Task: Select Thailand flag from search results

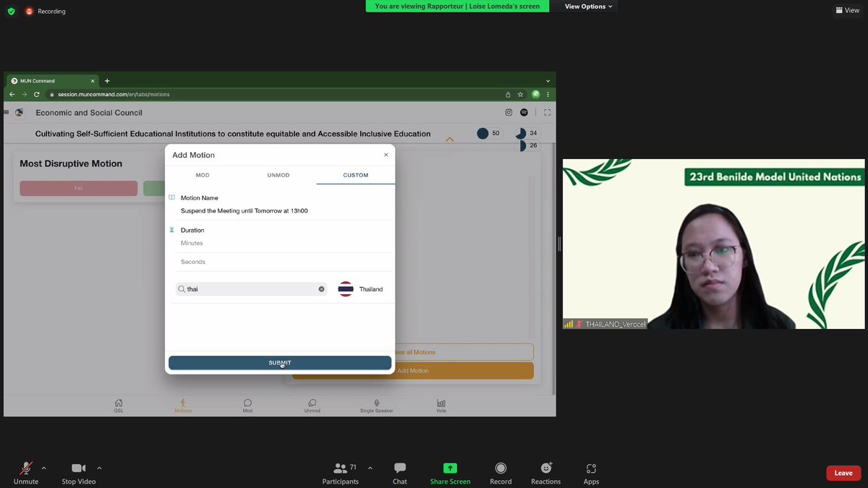Action: pos(346,289)
